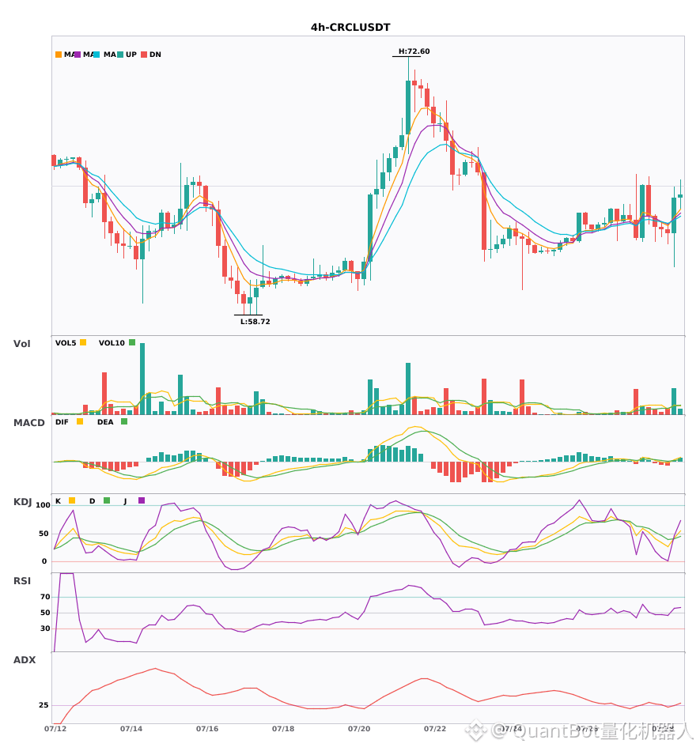Click the cyan MA legend swatch
700x751 pixels.
tap(96, 55)
